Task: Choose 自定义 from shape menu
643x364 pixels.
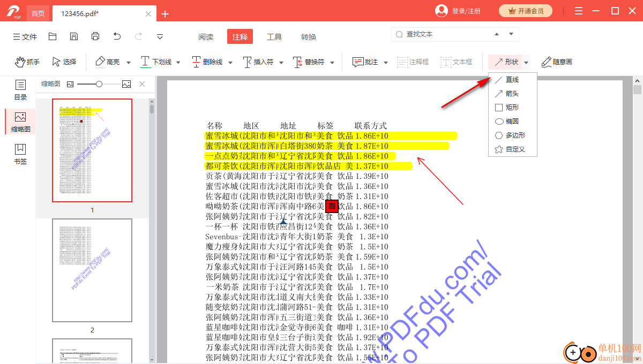Action: 512,149
